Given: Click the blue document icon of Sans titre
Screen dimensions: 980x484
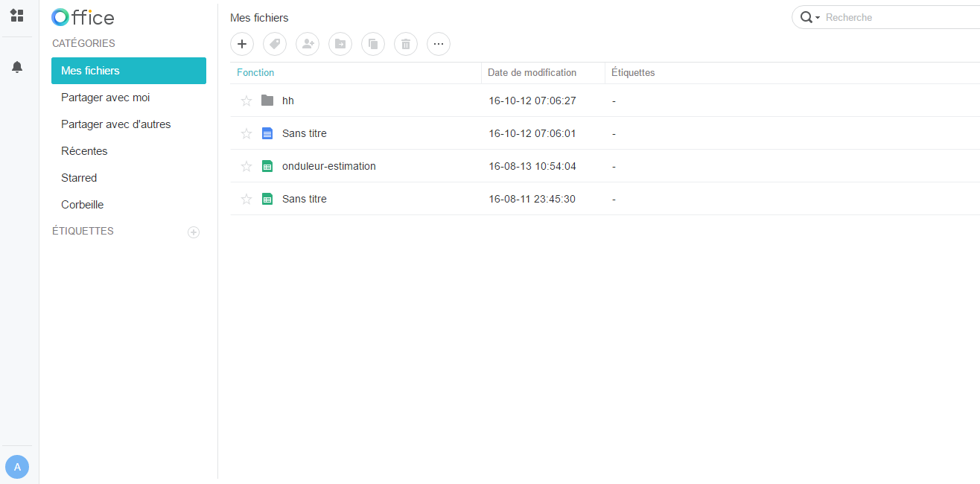Looking at the screenshot, I should point(267,133).
